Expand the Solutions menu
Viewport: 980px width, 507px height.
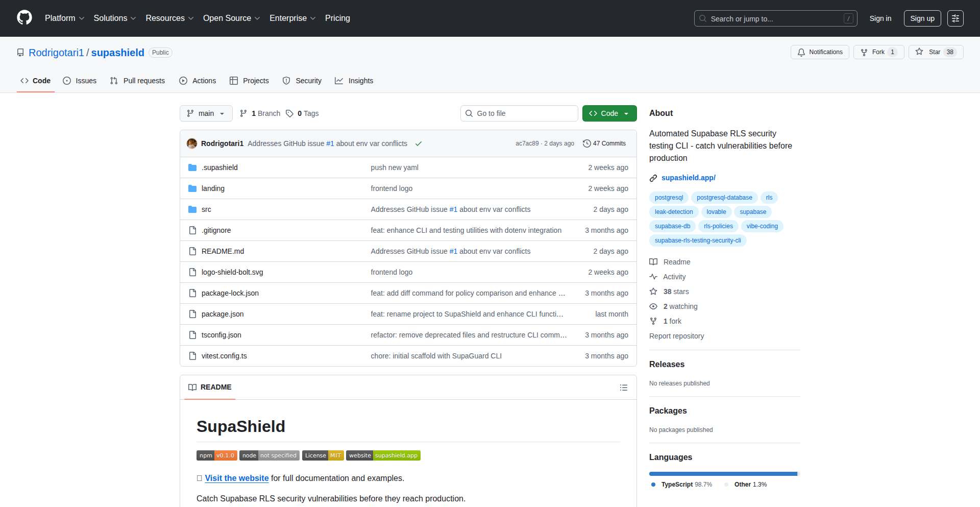coord(115,18)
